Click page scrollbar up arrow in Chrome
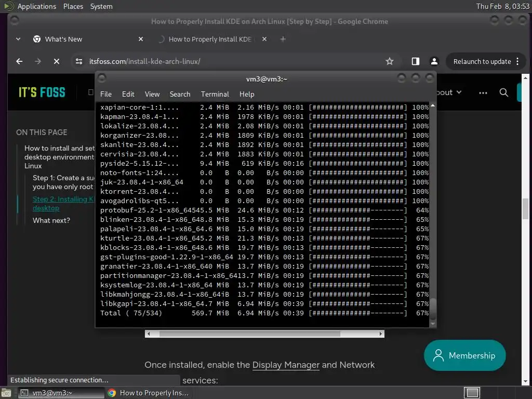 525,78
